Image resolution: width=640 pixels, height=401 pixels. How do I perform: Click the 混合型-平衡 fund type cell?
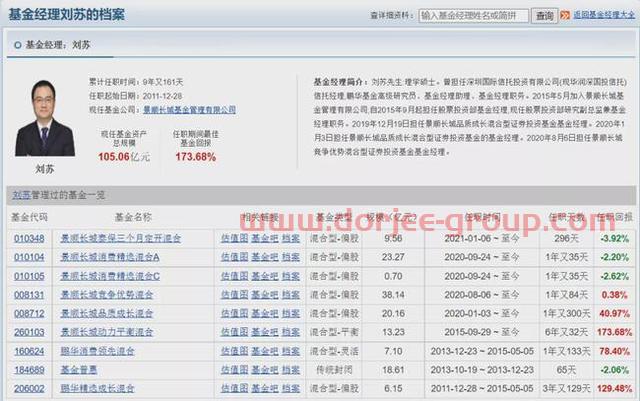[x=334, y=332]
